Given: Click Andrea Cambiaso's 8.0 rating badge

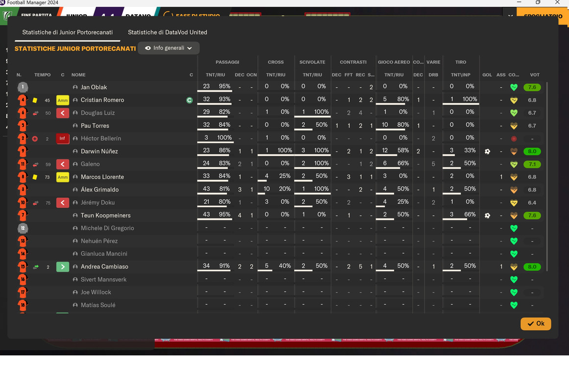Looking at the screenshot, I should pyautogui.click(x=532, y=267).
